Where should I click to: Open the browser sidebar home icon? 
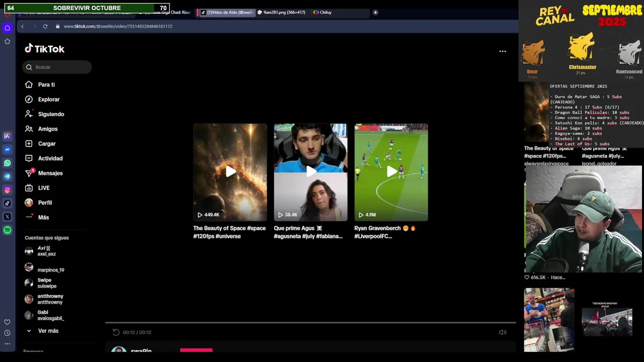(7, 28)
